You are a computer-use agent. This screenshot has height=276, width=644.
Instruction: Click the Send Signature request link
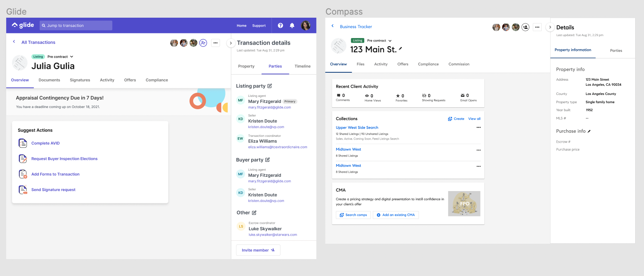pos(53,190)
